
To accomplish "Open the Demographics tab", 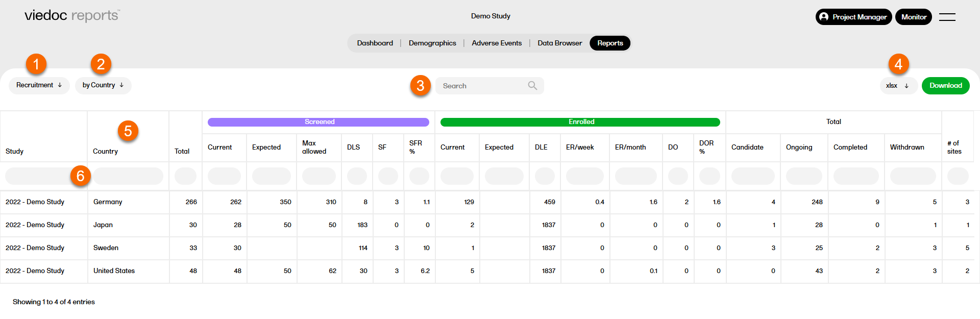I will (432, 43).
